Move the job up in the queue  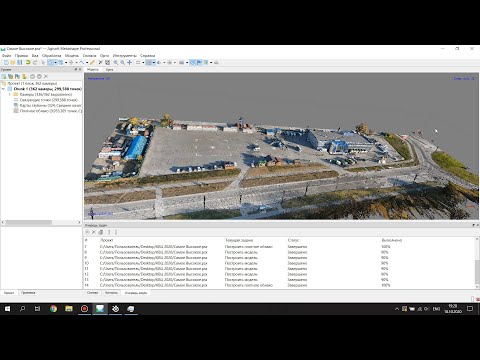click(x=109, y=232)
